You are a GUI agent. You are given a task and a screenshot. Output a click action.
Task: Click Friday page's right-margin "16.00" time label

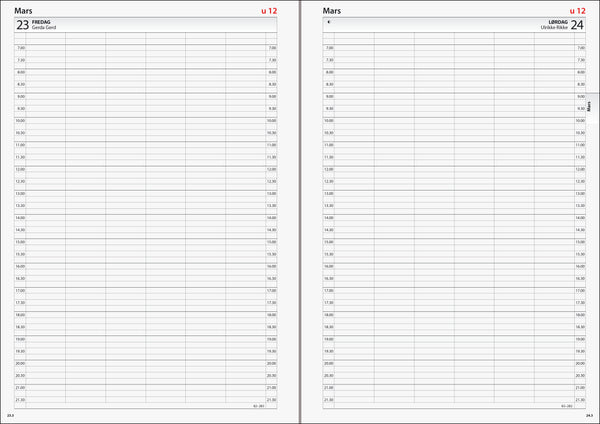(271, 266)
